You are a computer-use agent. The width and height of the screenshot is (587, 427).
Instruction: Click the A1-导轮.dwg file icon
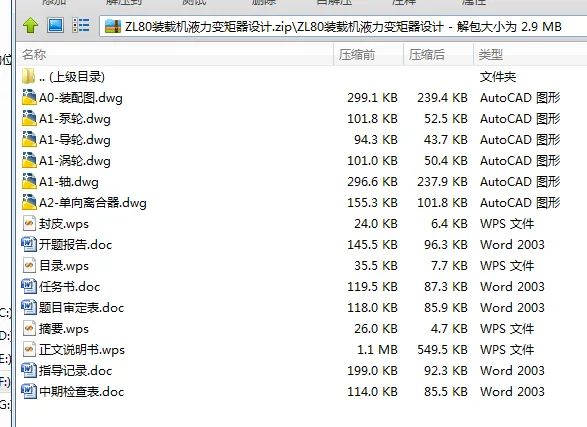pos(29,139)
